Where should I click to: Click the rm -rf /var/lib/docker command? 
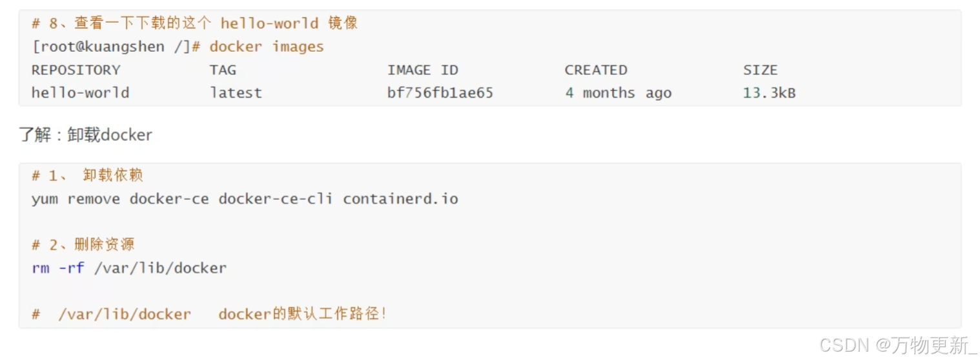pyautogui.click(x=129, y=268)
